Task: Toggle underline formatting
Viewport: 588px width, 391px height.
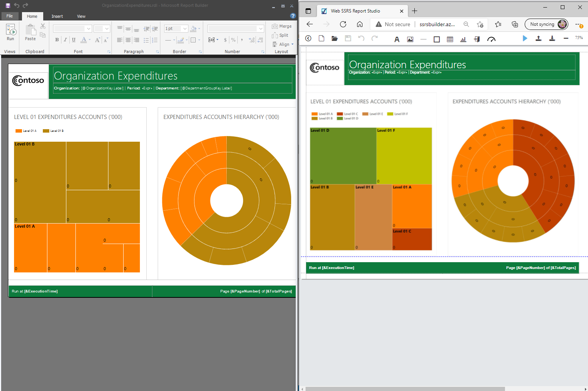Action: coord(74,40)
